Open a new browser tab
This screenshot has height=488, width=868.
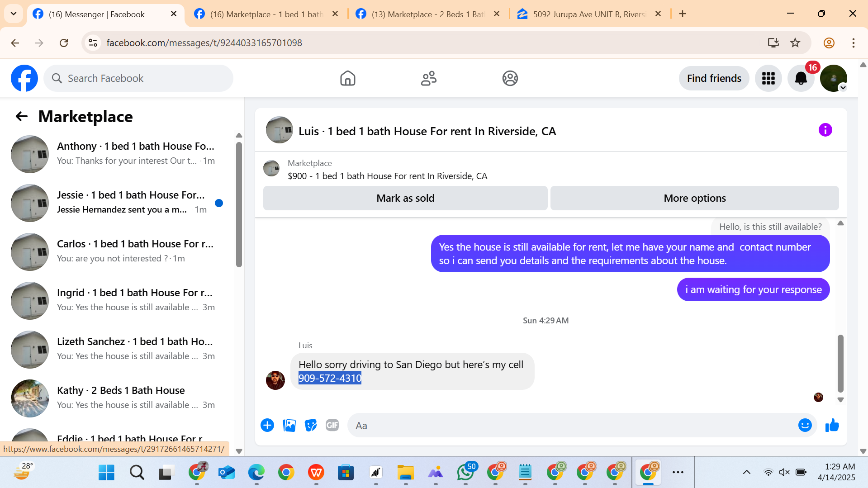(x=682, y=14)
